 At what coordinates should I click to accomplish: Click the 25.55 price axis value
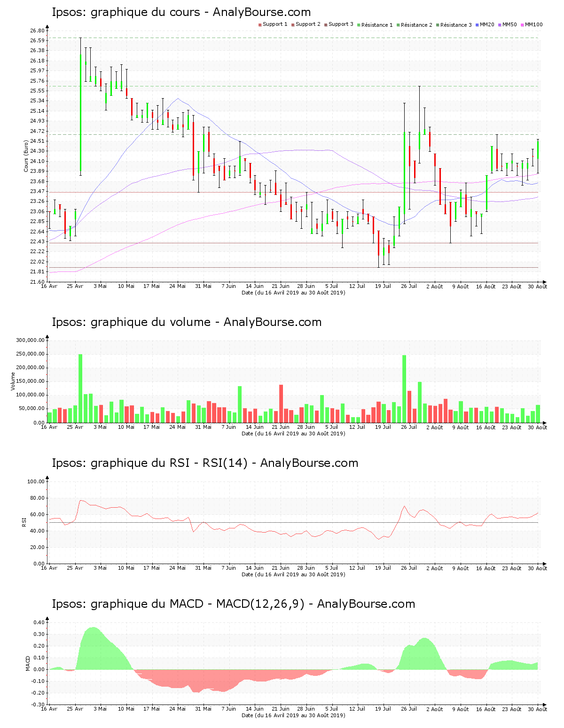(37, 91)
